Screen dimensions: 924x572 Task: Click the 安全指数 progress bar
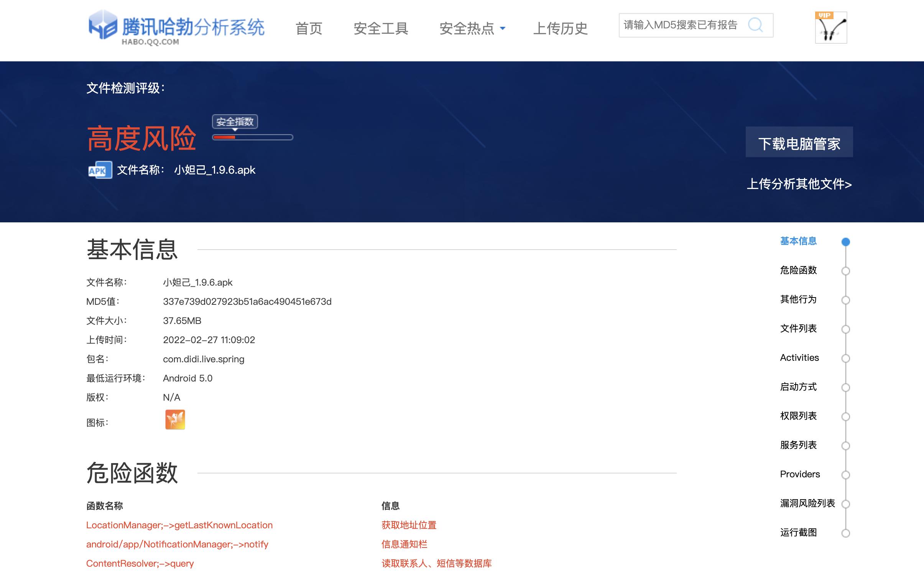253,137
